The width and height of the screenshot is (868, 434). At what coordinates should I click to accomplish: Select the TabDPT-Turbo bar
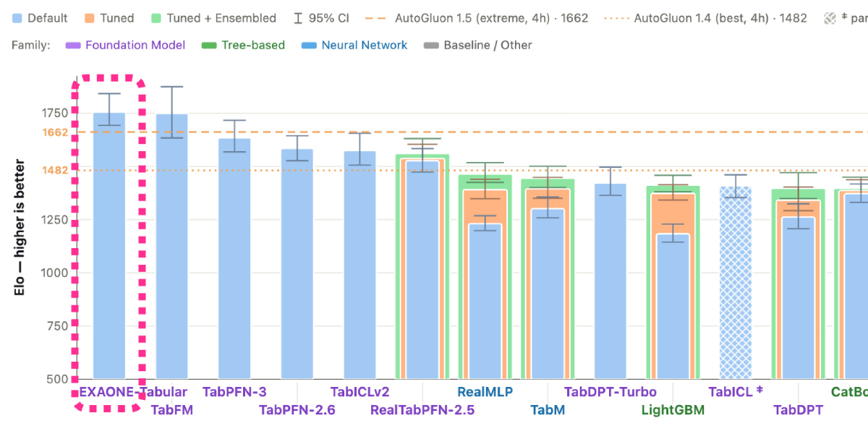[610, 281]
